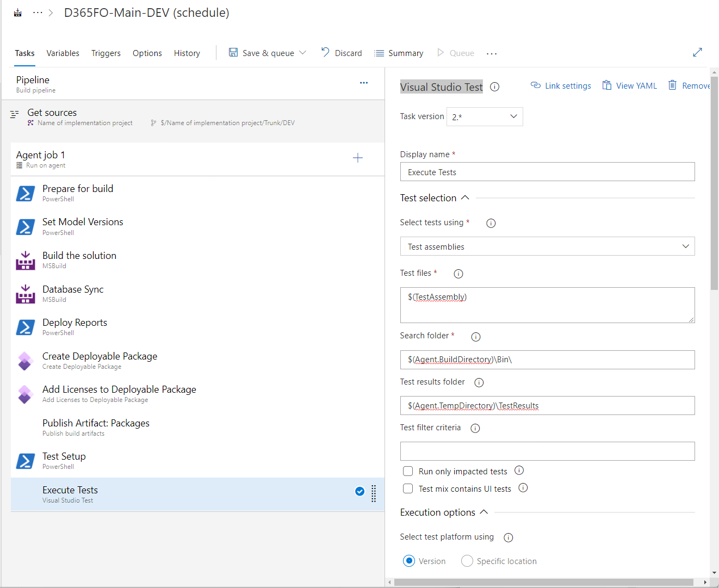Click the plus icon to add task to Agent job 1
Image resolution: width=719 pixels, height=588 pixels.
(357, 158)
